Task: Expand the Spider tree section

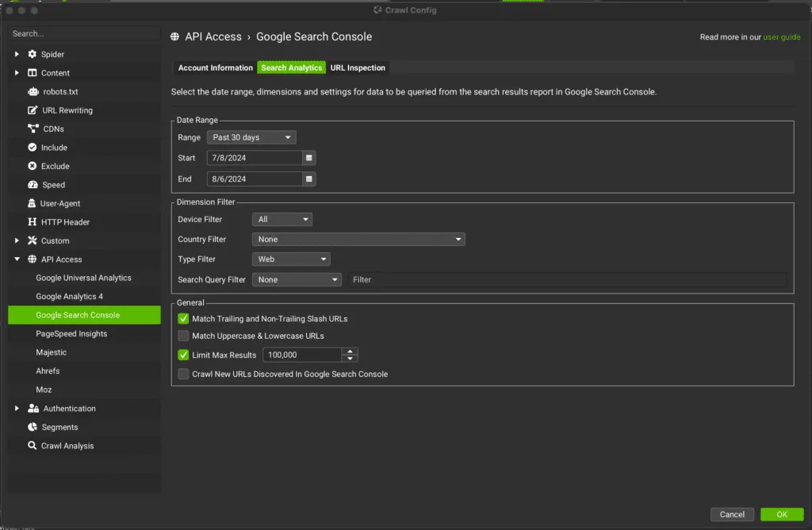Action: click(x=17, y=54)
